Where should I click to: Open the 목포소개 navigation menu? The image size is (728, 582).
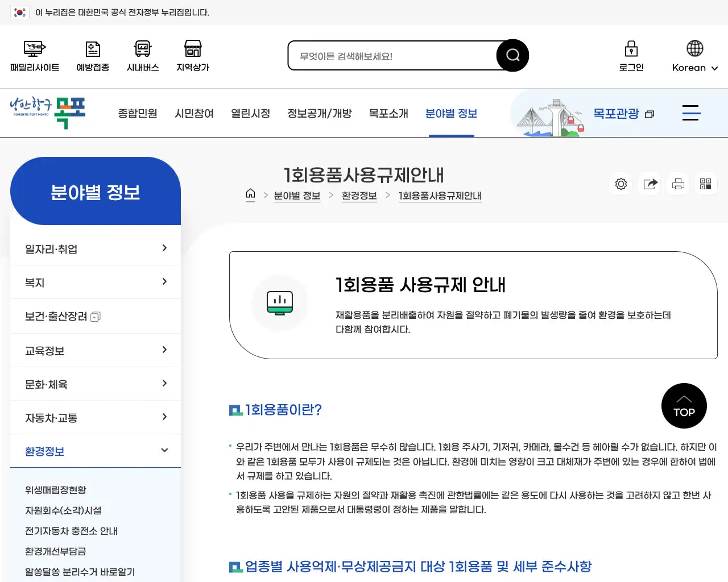pos(388,113)
